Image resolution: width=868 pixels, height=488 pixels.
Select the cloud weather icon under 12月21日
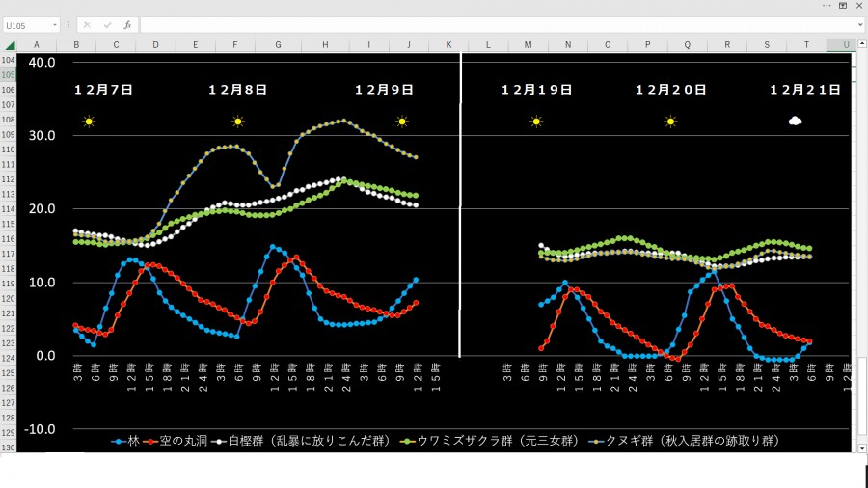795,122
